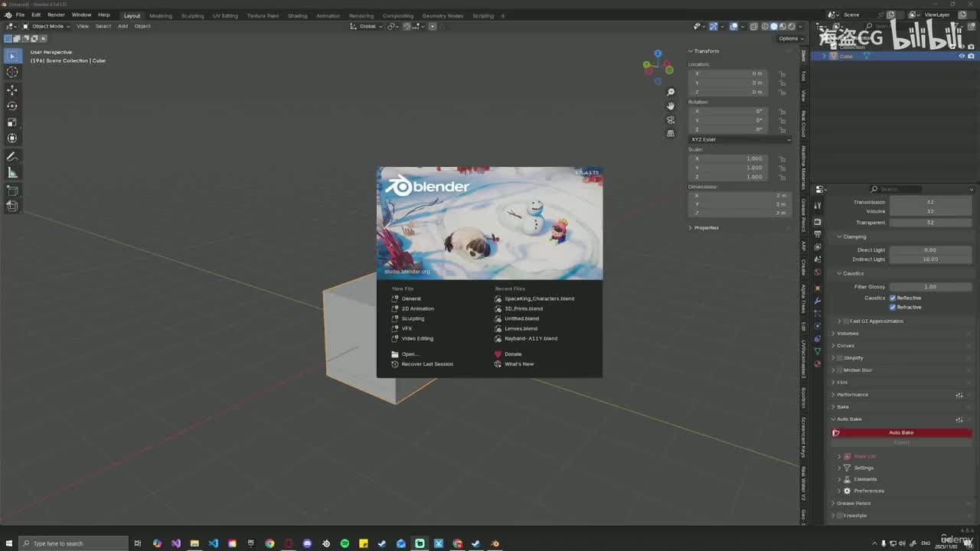The image size is (980, 551).
Task: Switch to the Geometry Nodes workspace tab
Action: click(x=443, y=15)
